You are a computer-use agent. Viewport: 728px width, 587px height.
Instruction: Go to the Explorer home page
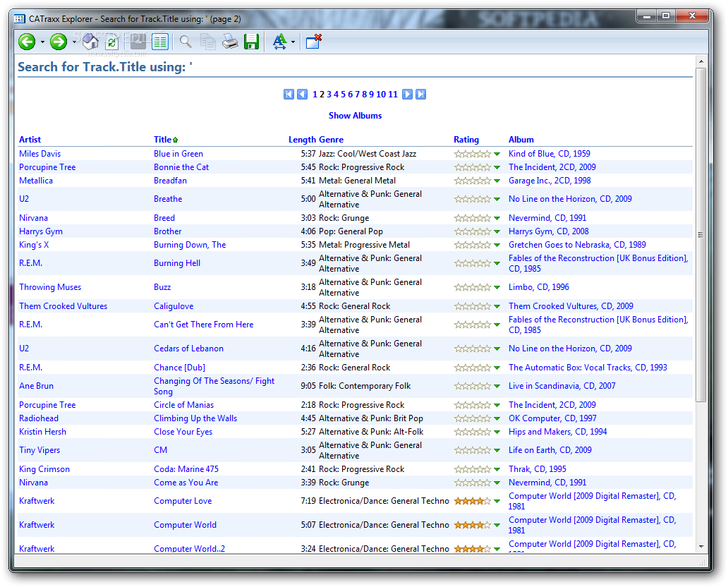[x=90, y=42]
